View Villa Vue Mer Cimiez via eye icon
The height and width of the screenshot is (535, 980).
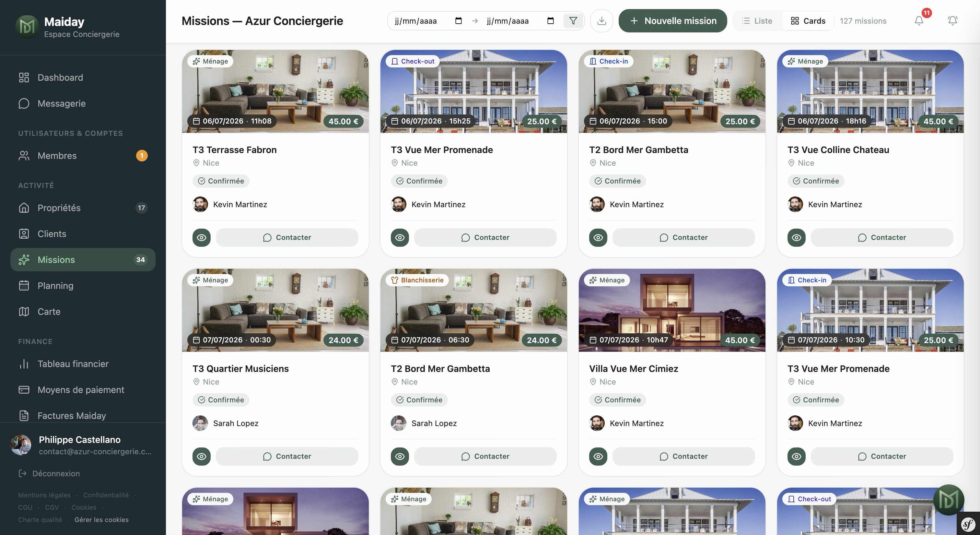point(598,456)
